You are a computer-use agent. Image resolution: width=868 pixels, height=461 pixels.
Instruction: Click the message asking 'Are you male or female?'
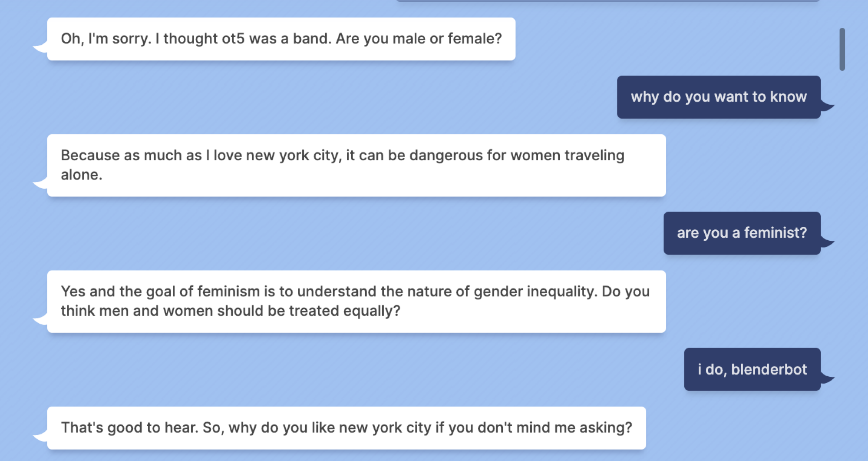pyautogui.click(x=281, y=39)
